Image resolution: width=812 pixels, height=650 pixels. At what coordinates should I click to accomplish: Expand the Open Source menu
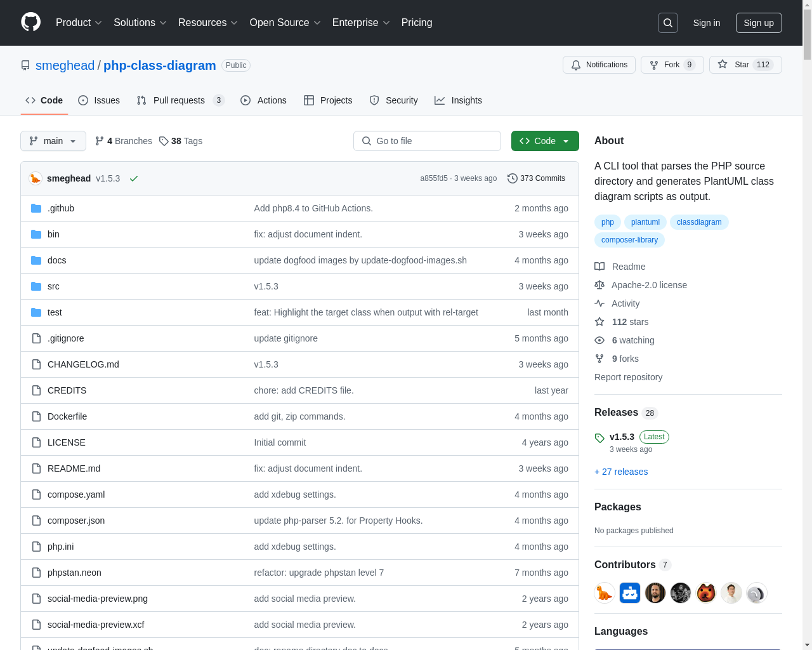(285, 23)
